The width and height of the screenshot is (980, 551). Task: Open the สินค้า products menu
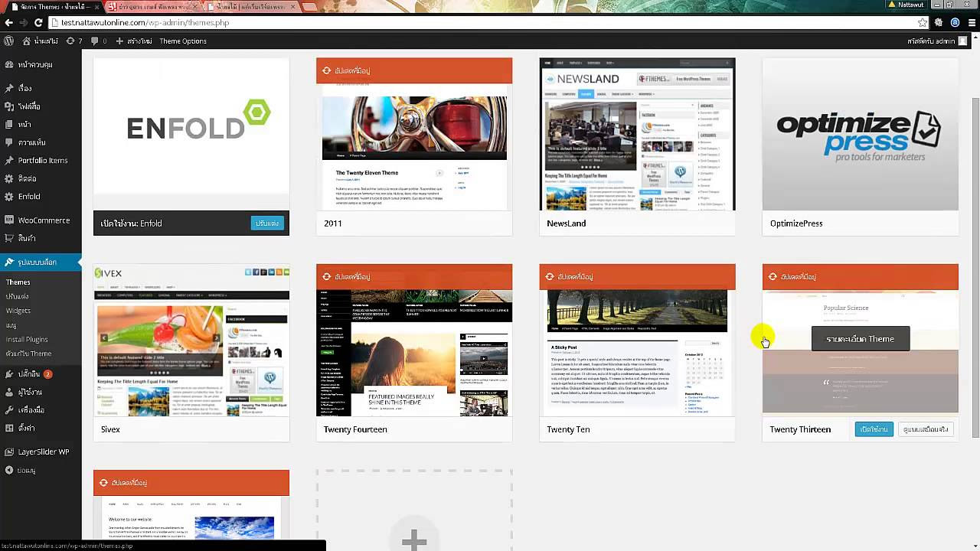click(x=41, y=238)
